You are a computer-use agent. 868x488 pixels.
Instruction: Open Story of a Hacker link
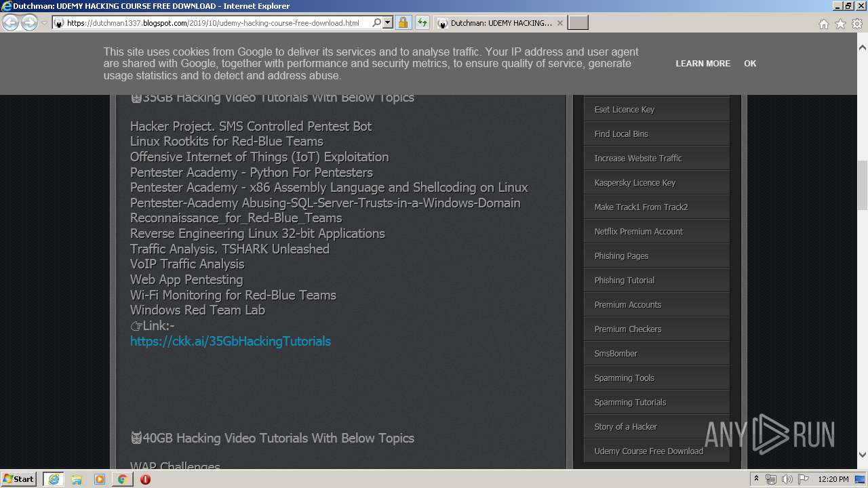(656, 426)
